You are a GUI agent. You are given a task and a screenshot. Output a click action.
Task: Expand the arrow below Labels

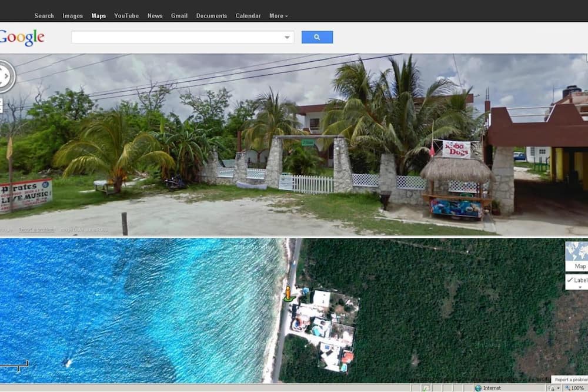[x=580, y=287]
